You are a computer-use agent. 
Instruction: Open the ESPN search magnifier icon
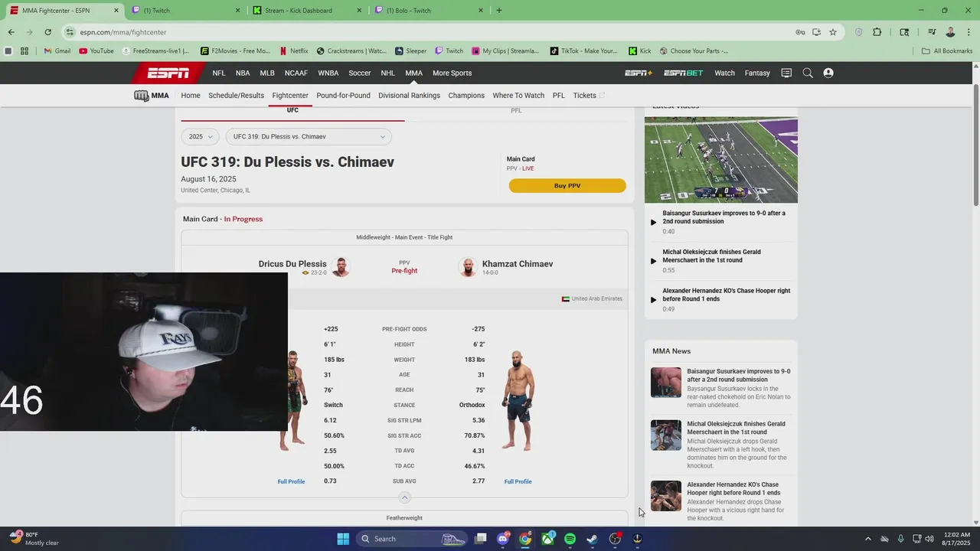(807, 73)
